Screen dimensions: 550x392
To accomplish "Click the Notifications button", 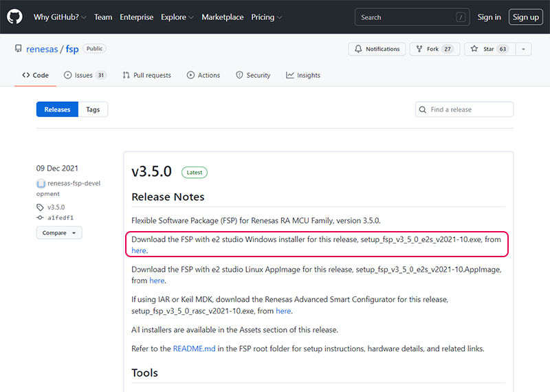I will (x=377, y=49).
